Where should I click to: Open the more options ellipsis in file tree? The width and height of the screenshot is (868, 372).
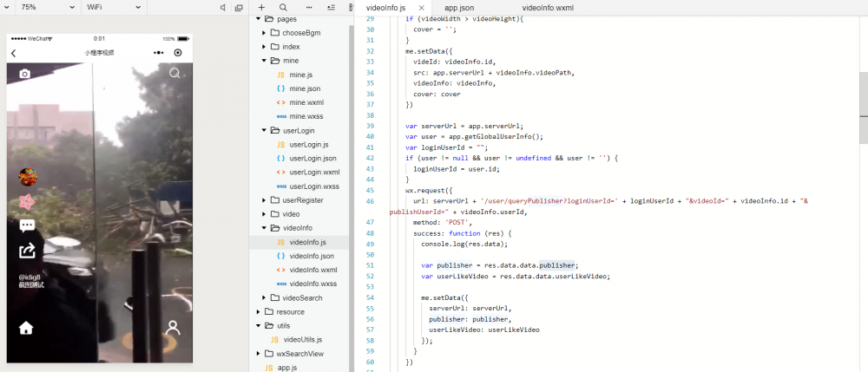(309, 7)
